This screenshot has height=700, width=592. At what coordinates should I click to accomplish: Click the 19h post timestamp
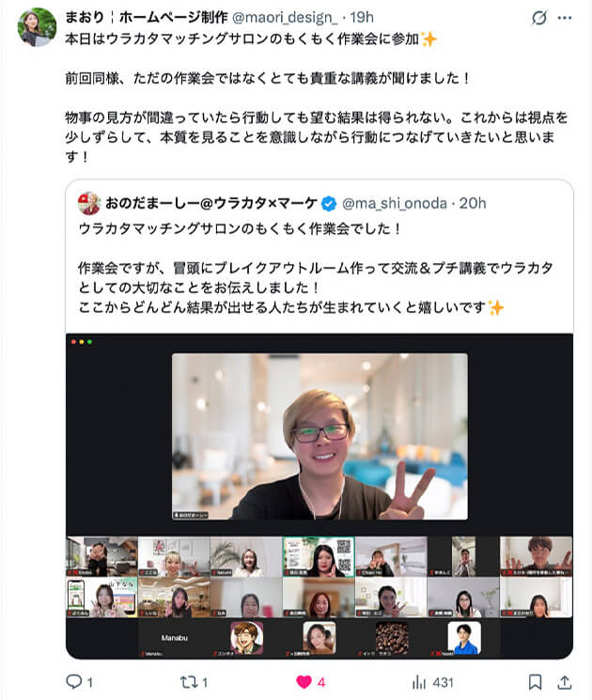click(362, 18)
